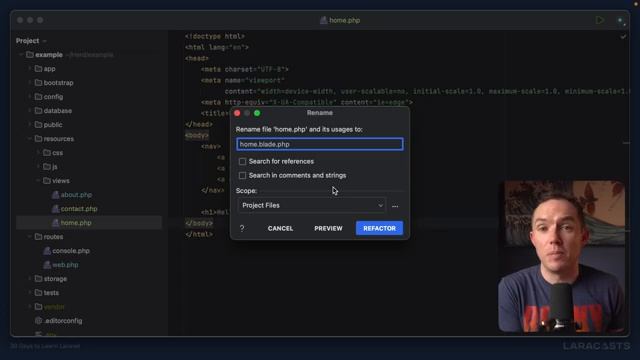Click the app folder icon

(38, 69)
